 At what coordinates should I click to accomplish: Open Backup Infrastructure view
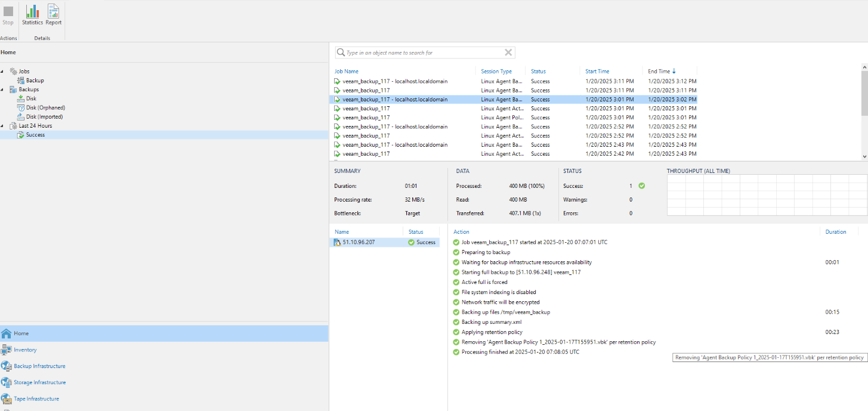point(39,366)
